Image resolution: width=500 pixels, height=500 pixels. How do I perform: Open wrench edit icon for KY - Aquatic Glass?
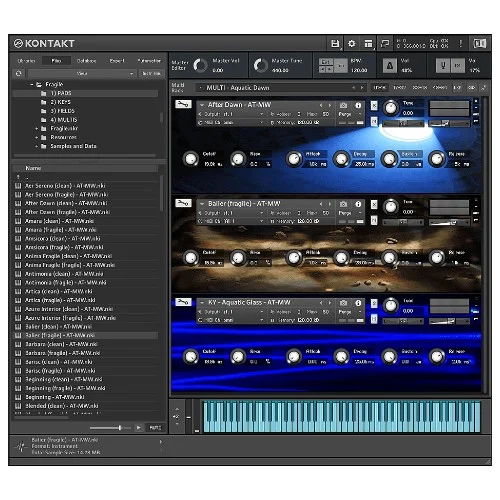coord(183,302)
